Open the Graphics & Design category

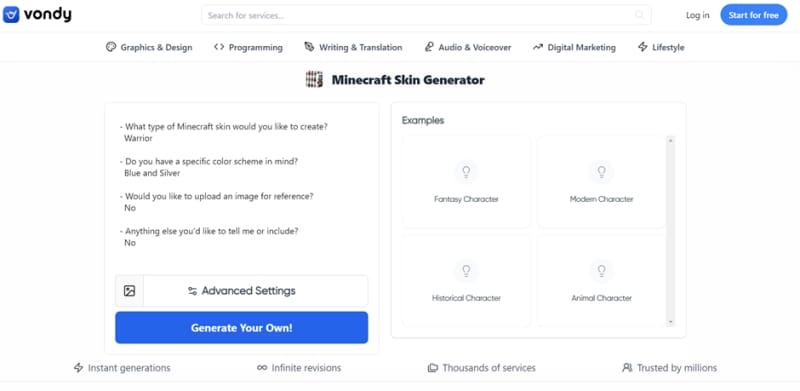point(149,47)
